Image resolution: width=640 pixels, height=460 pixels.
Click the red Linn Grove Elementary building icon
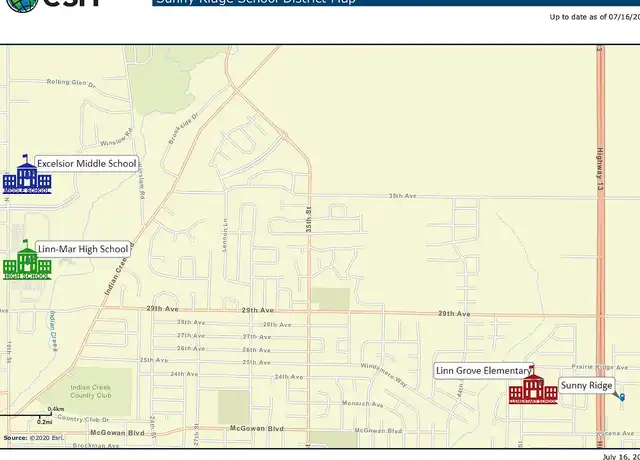[x=533, y=386]
